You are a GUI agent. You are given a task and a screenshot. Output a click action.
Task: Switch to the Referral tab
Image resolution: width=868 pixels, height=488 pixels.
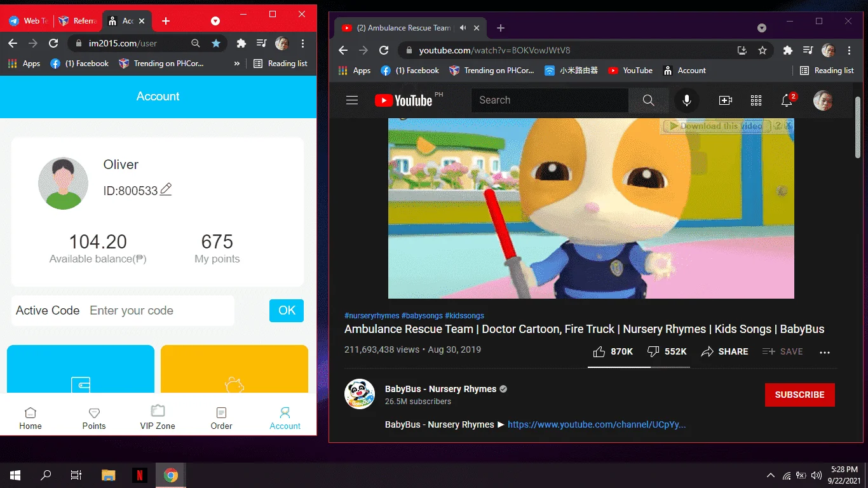pos(78,21)
